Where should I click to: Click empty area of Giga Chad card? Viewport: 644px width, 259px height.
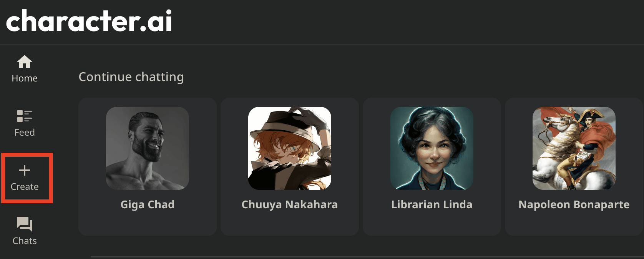(x=148, y=224)
